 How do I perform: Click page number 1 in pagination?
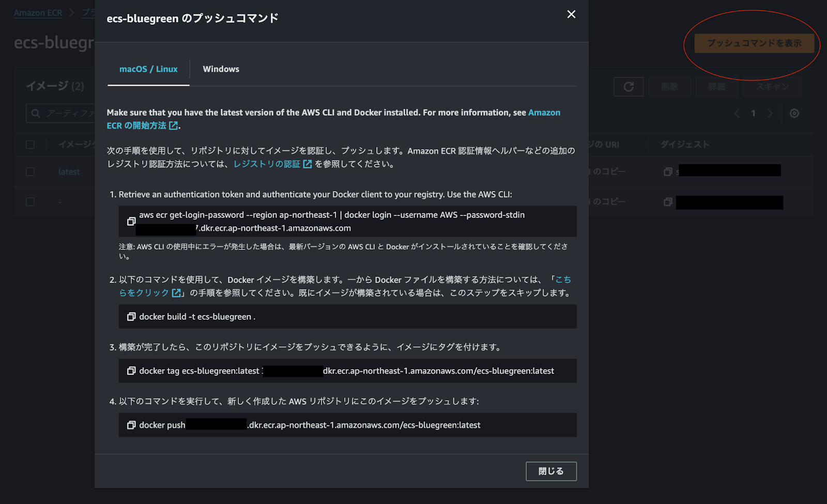coord(754,113)
